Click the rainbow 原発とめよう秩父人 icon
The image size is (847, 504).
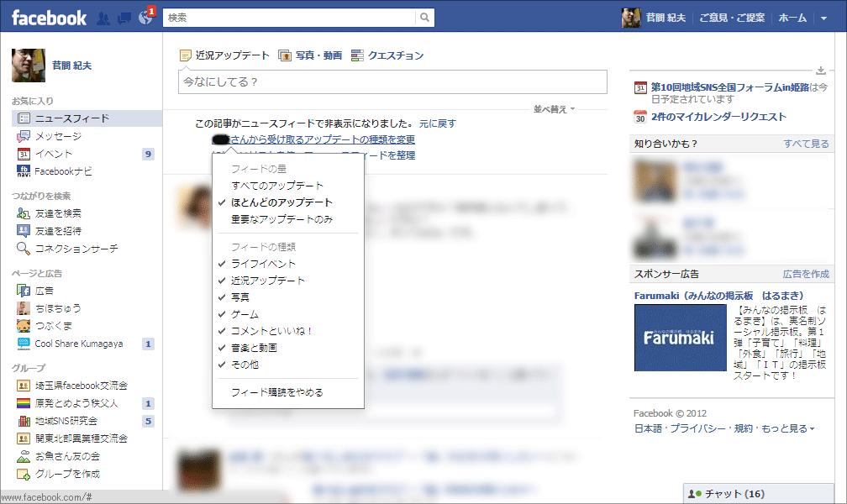24,403
